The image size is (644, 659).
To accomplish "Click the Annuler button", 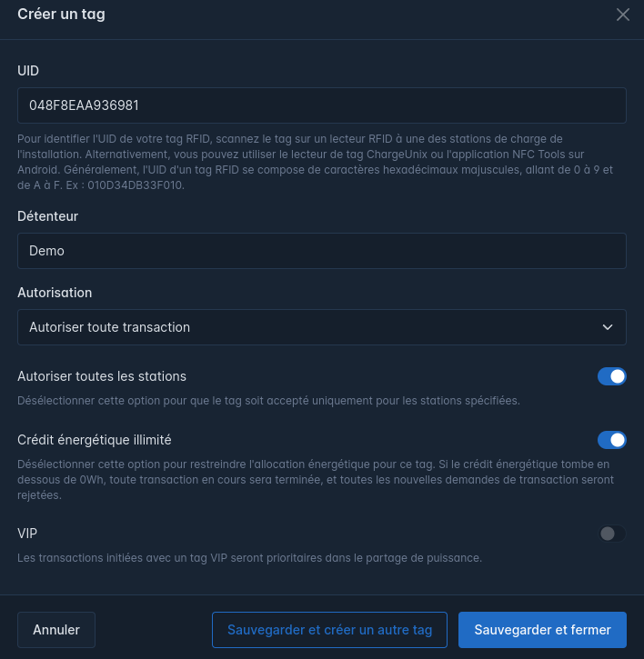I will [56, 630].
